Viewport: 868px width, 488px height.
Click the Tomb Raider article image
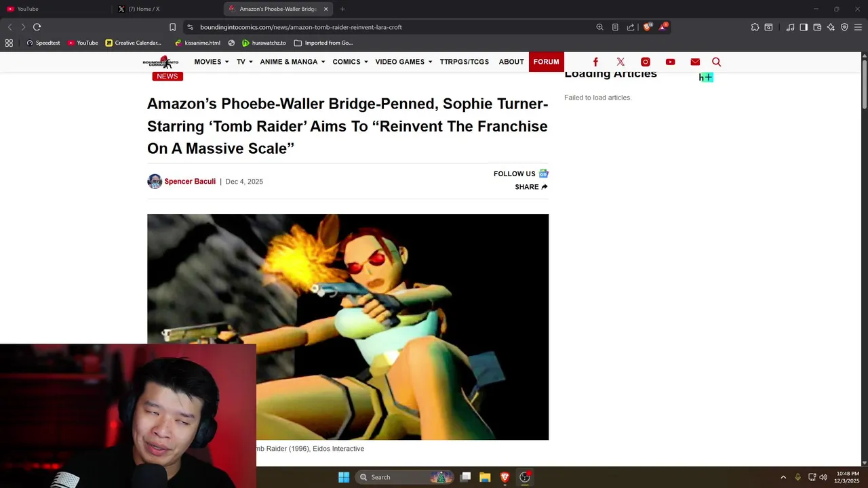[348, 327]
